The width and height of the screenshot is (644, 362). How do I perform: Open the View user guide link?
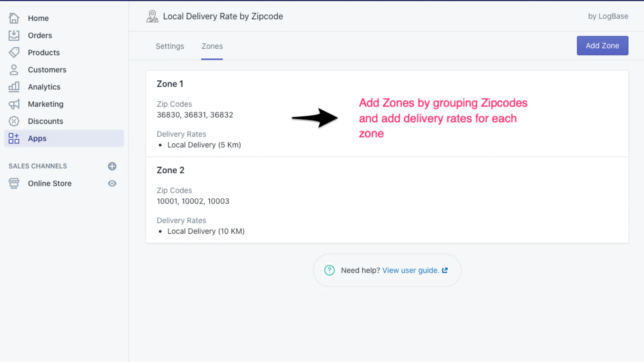(411, 270)
